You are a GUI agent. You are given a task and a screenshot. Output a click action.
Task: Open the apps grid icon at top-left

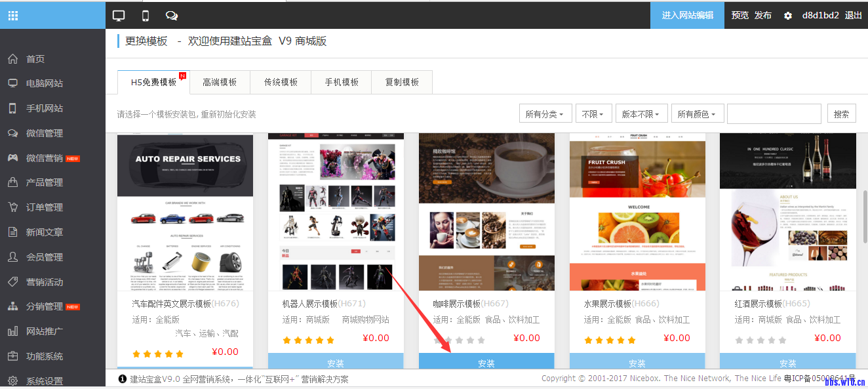(x=13, y=16)
